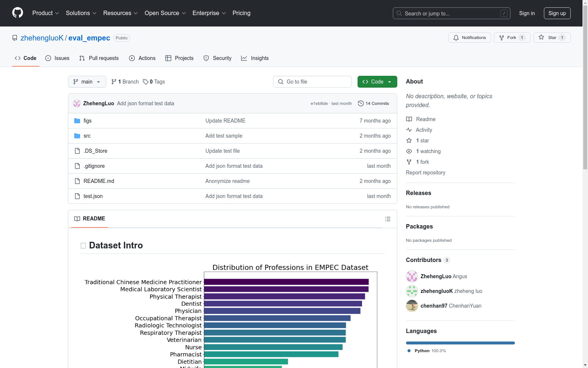Click Report repository link
This screenshot has height=368, width=588.
coord(426,173)
